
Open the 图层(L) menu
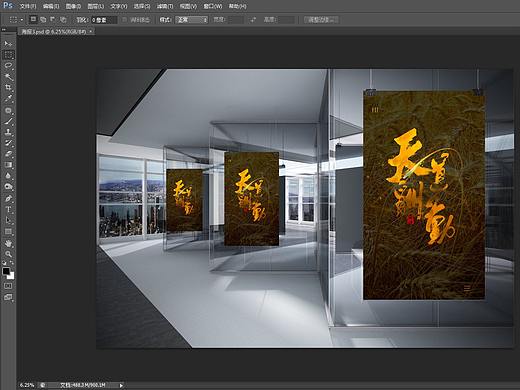tap(96, 6)
